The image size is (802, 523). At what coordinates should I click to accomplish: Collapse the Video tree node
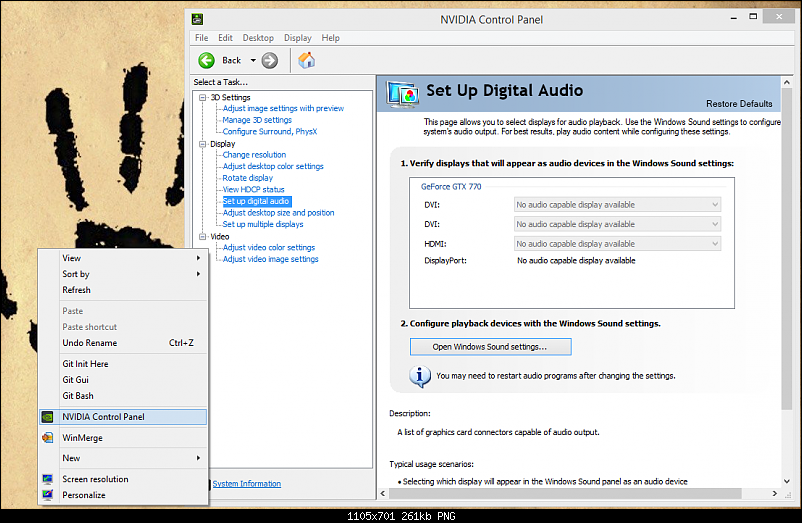(x=203, y=237)
